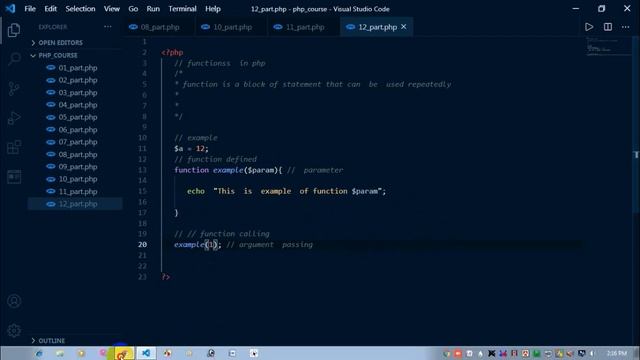Image resolution: width=640 pixels, height=360 pixels.
Task: Open Explorer views and more actions ellipsis
Action: [108, 27]
